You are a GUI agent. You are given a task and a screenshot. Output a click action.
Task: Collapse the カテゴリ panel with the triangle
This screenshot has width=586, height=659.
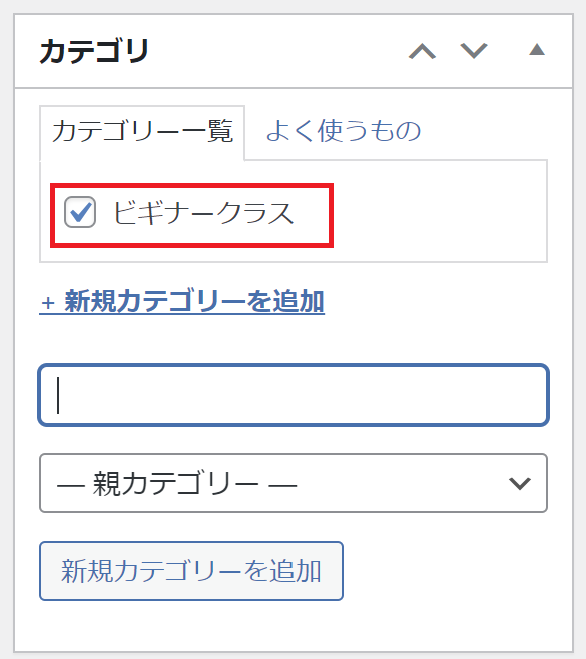pyautogui.click(x=537, y=50)
